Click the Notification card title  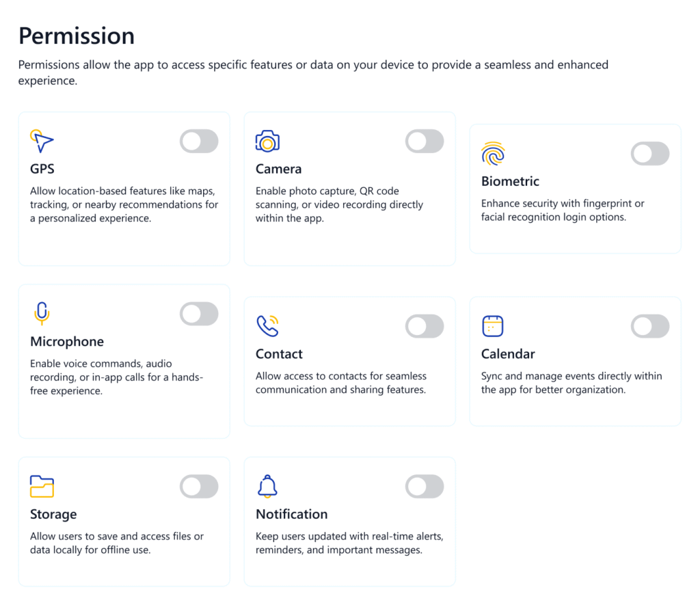291,514
